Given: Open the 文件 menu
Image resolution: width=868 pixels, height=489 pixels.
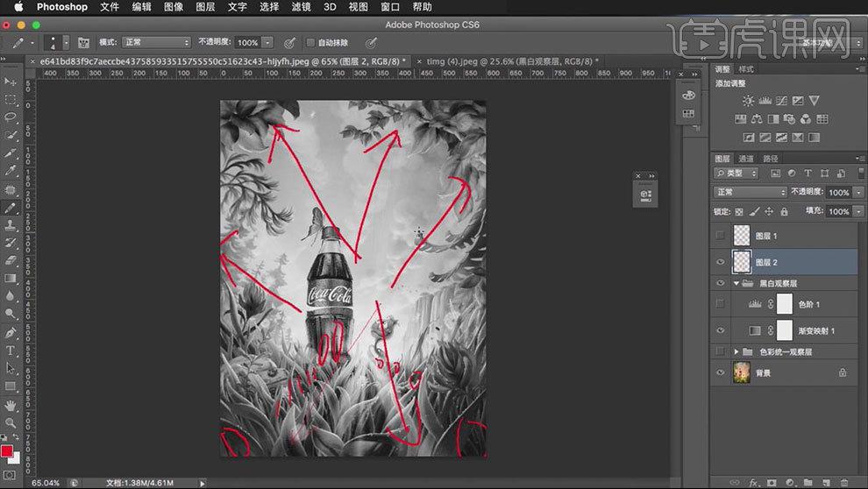Looking at the screenshot, I should (x=110, y=7).
